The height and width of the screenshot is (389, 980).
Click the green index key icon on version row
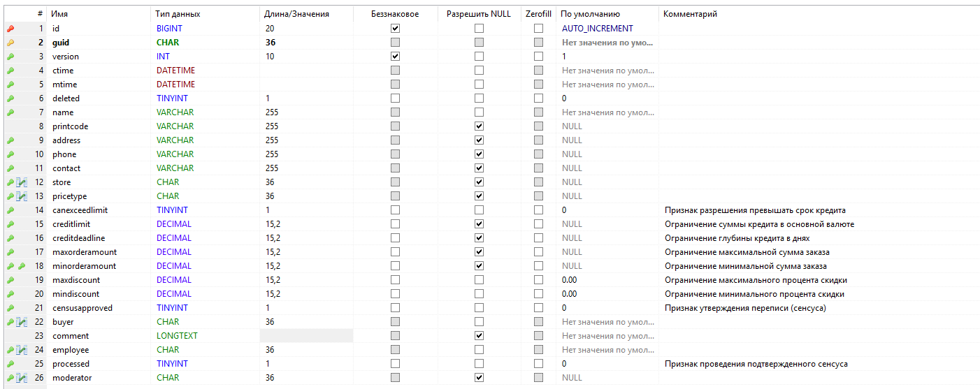[10, 57]
